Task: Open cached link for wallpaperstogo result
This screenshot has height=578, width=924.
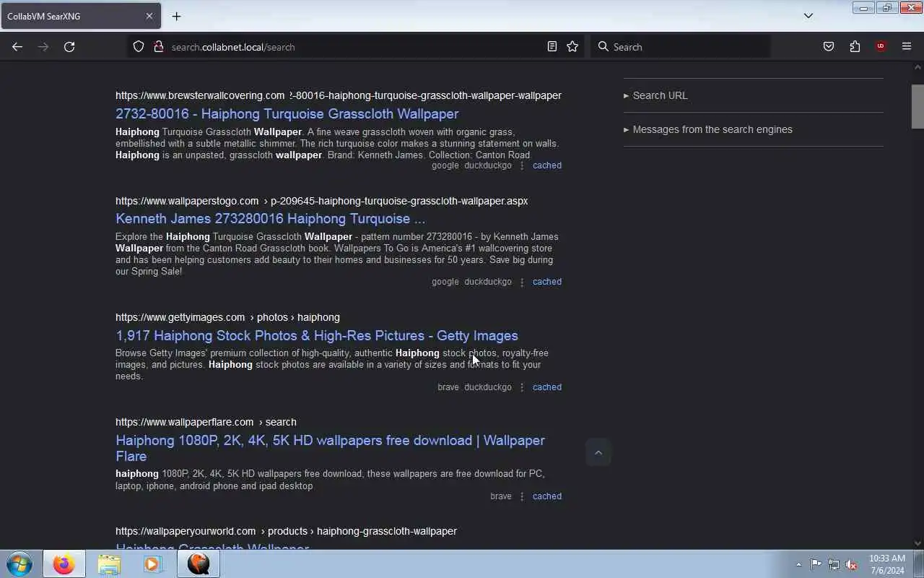Action: [546, 282]
